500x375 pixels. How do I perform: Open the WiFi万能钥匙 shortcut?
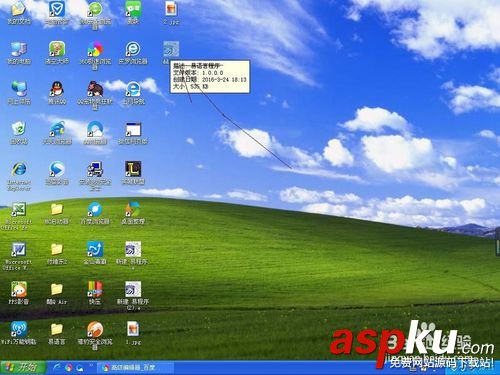(19, 333)
